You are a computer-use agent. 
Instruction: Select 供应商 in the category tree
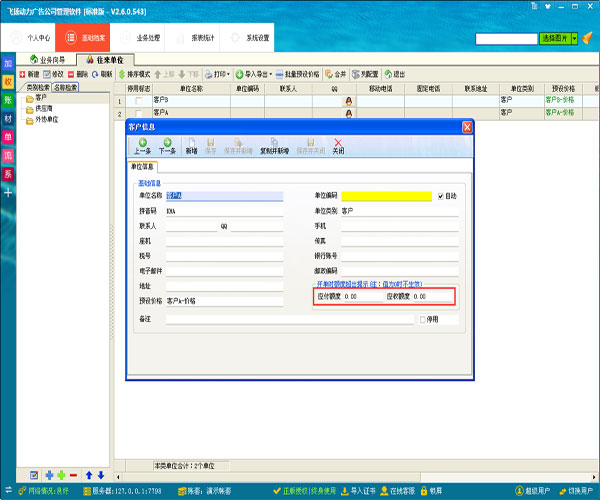tap(45, 109)
